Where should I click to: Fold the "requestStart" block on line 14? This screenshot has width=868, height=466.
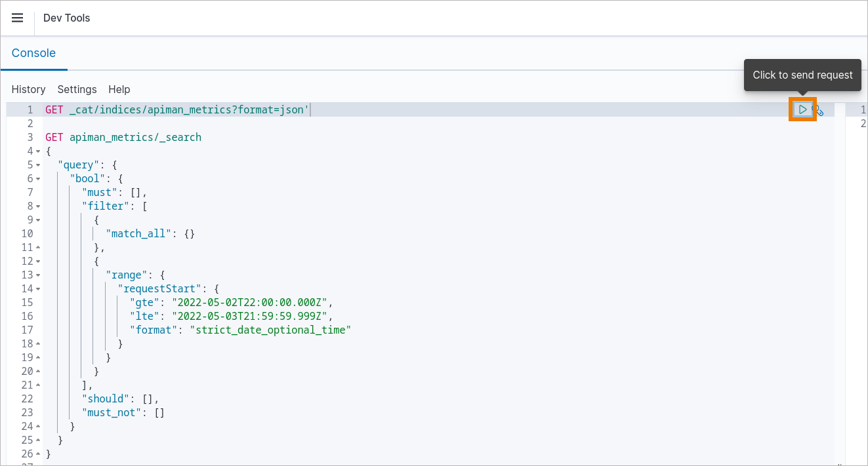coord(38,289)
